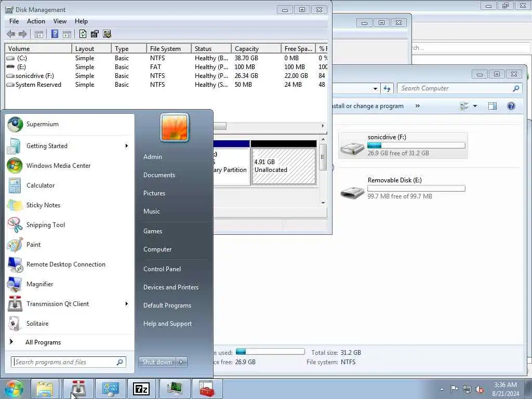Launch the Snipping Tool
The image size is (532, 399).
click(70, 224)
